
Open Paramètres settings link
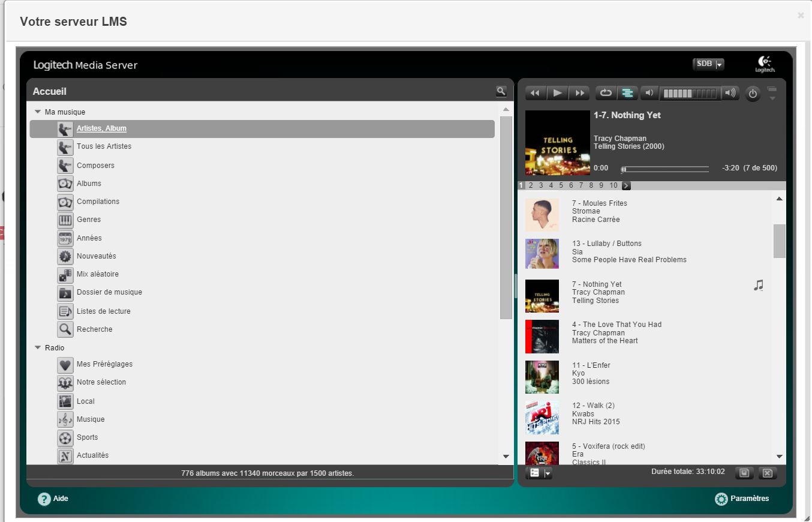point(742,499)
